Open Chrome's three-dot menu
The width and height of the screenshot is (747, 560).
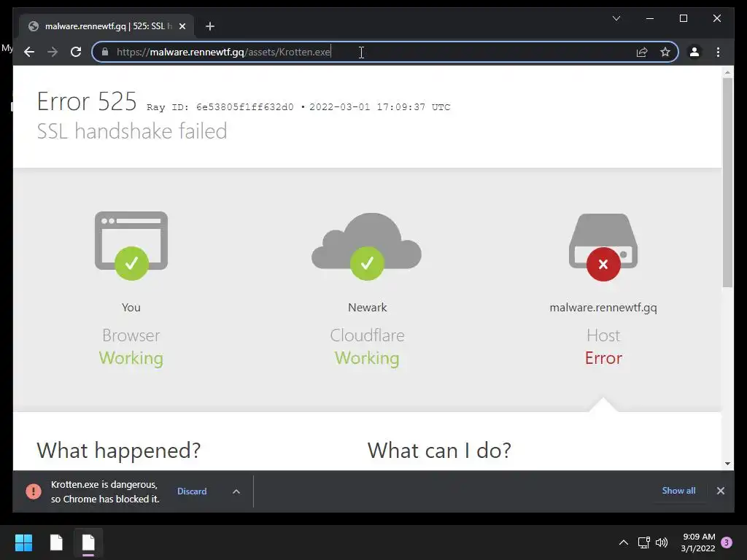click(718, 52)
